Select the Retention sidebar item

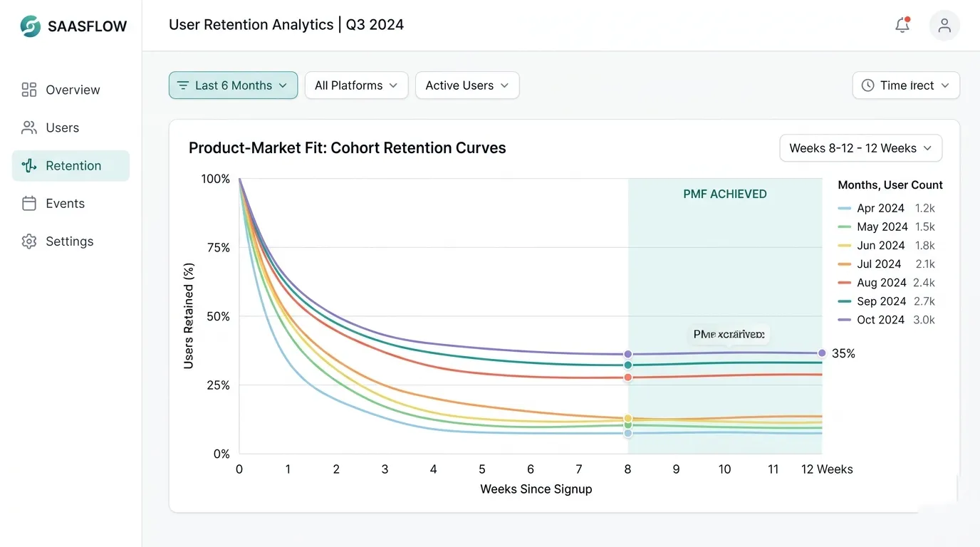pyautogui.click(x=71, y=165)
